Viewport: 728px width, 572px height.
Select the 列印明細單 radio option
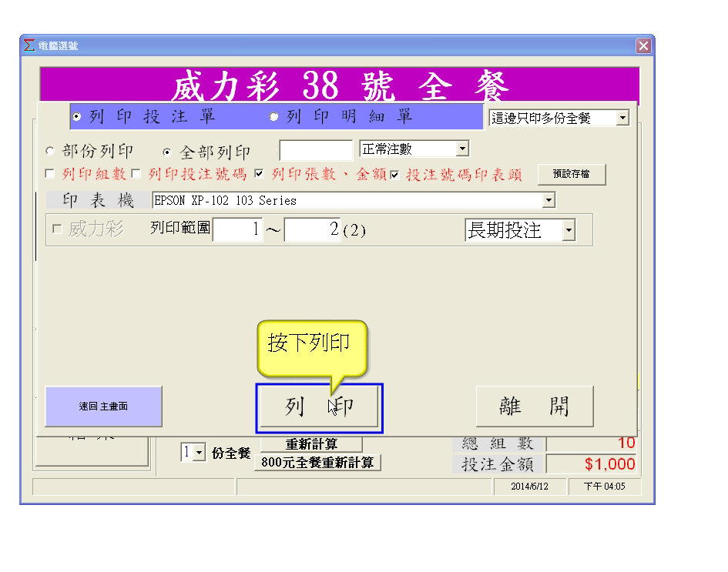click(274, 116)
